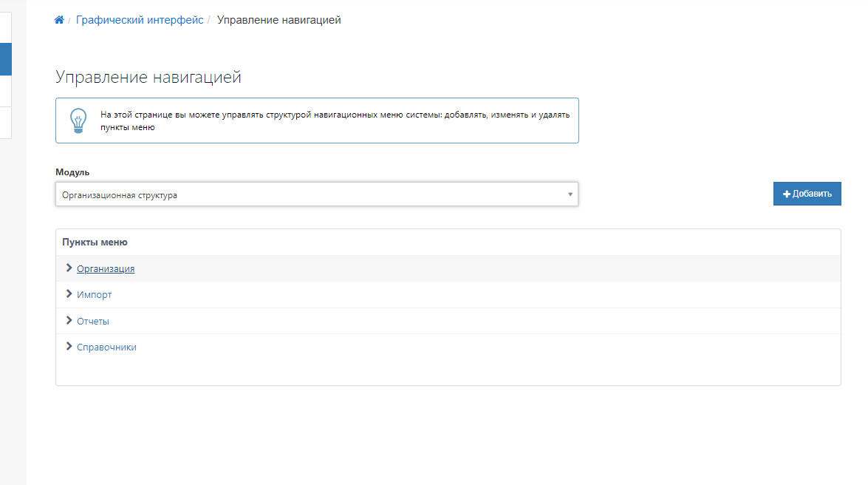Click the Управление навигацией breadcrumb item
Image resolution: width=868 pixels, height=485 pixels.
pyautogui.click(x=278, y=21)
